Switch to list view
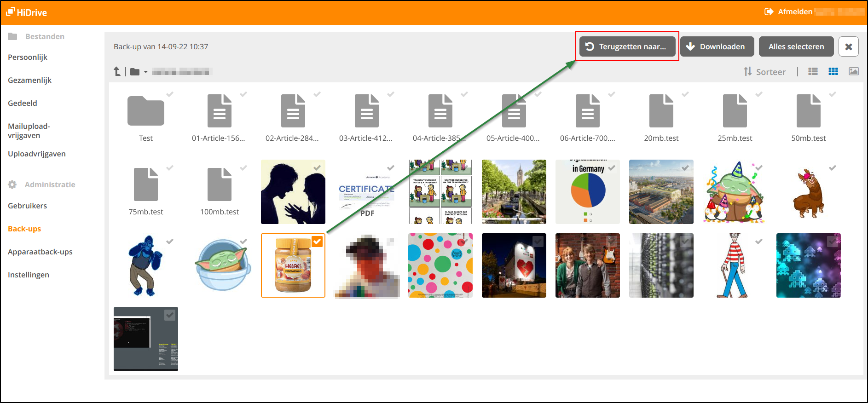The width and height of the screenshot is (868, 403). point(813,71)
